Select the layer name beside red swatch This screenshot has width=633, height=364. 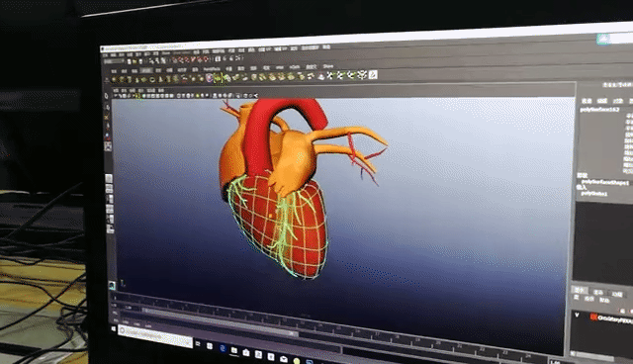pos(615,319)
